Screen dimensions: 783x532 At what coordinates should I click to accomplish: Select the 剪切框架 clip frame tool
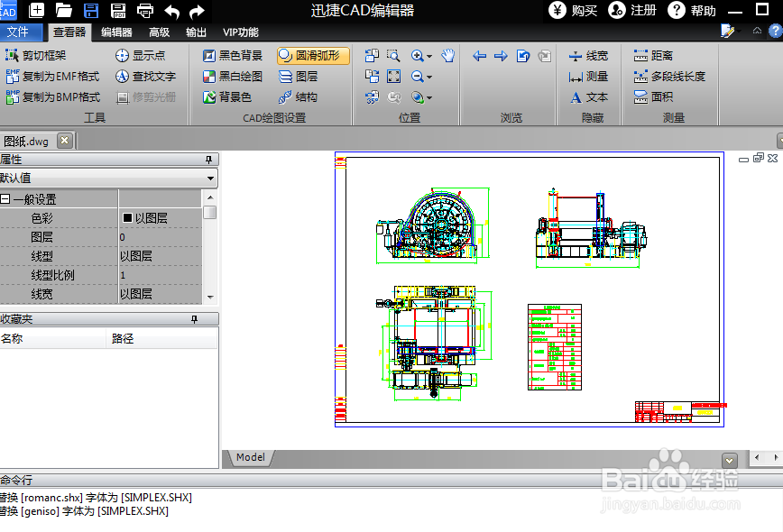[36, 55]
